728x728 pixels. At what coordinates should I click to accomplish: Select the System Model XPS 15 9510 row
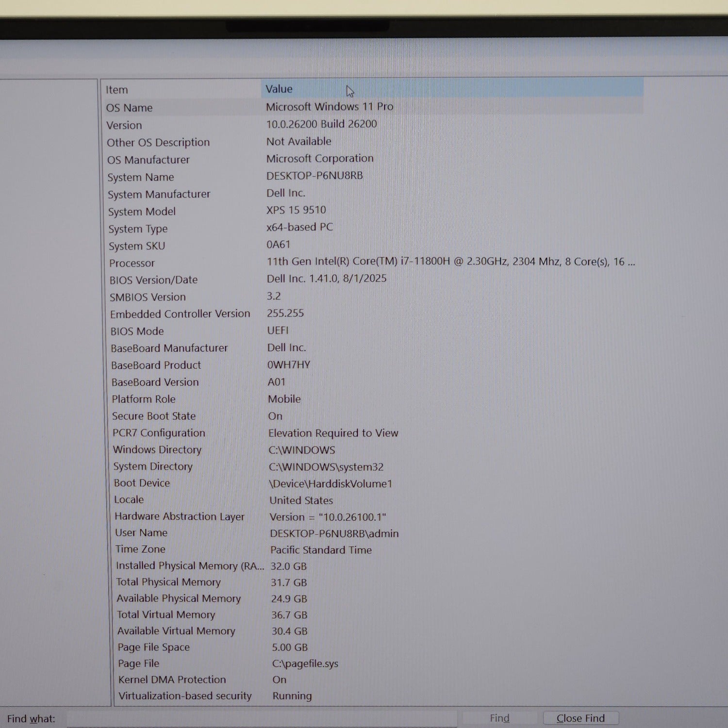click(x=142, y=212)
